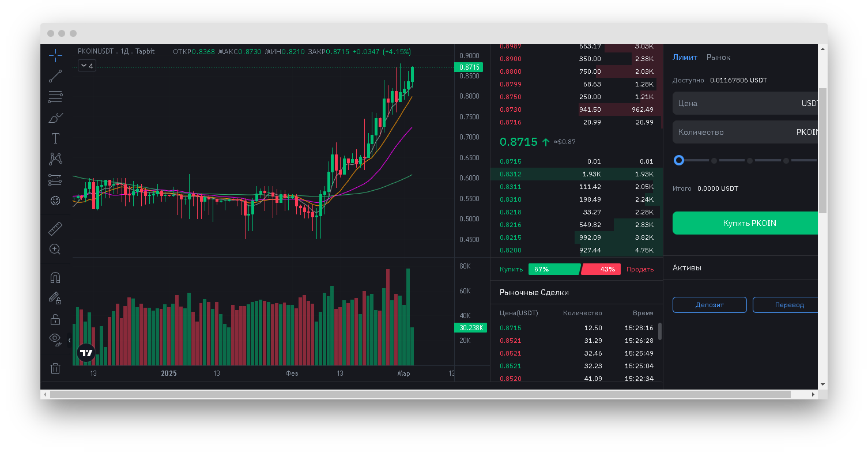This screenshot has height=457, width=868.
Task: Click the trade at 15:28:16
Action: [576, 328]
